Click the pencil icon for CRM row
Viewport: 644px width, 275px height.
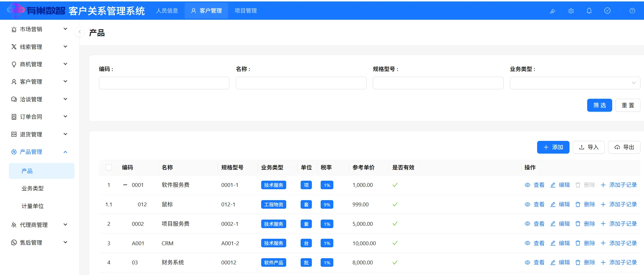(x=553, y=243)
